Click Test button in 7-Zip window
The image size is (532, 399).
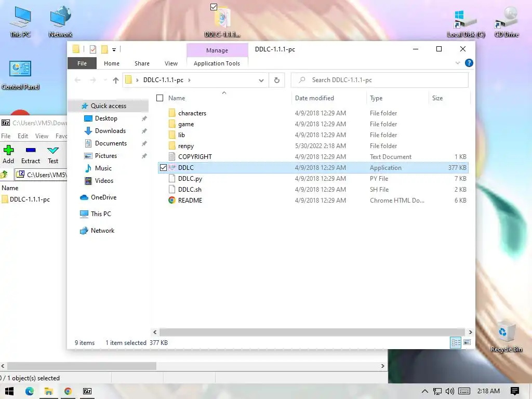pyautogui.click(x=53, y=154)
